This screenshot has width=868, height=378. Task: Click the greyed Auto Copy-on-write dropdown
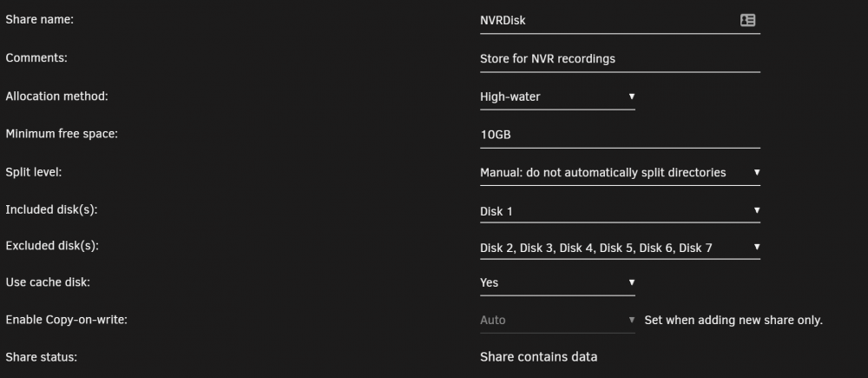(x=557, y=321)
